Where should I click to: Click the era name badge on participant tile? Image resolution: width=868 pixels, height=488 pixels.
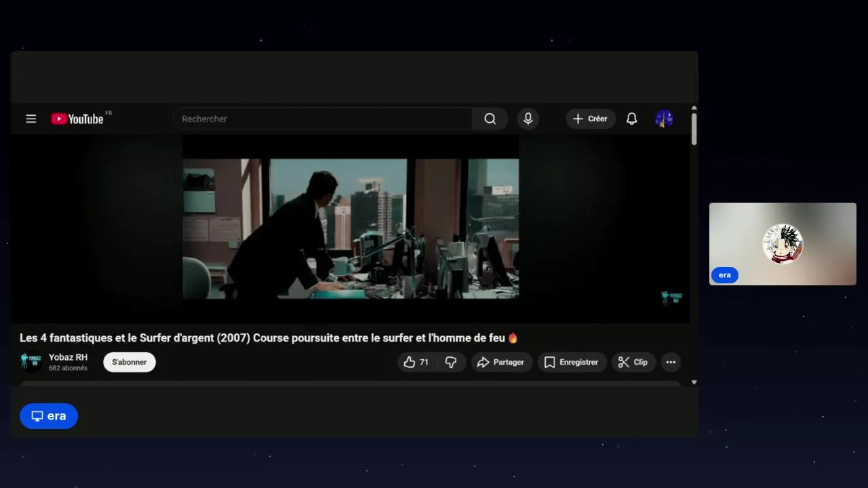[725, 275]
